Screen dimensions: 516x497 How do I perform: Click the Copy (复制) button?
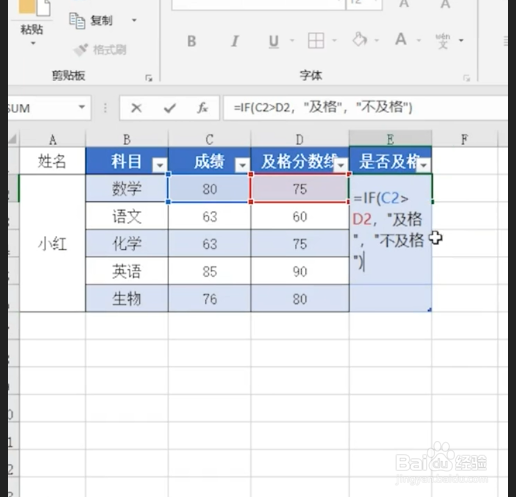click(91, 21)
